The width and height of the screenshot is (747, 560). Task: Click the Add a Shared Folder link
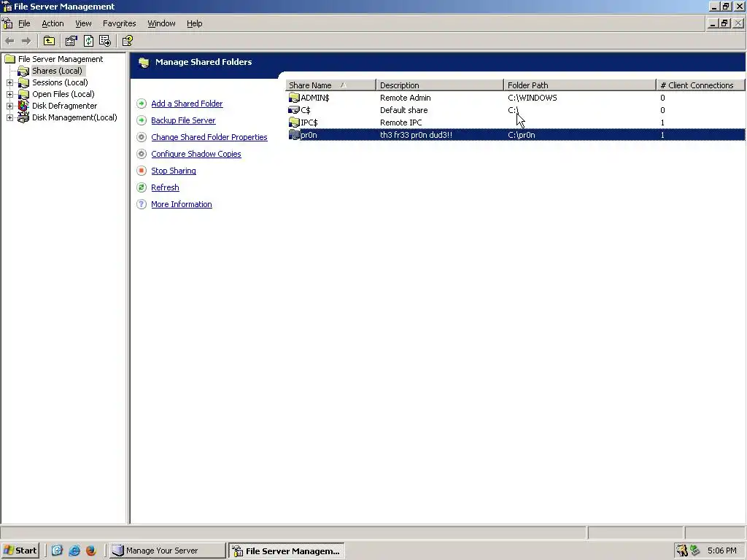click(187, 104)
